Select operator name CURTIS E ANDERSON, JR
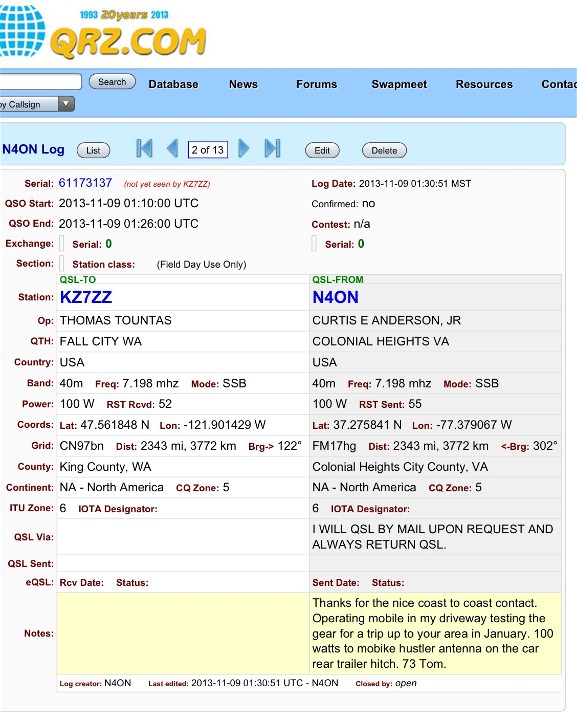 (387, 320)
